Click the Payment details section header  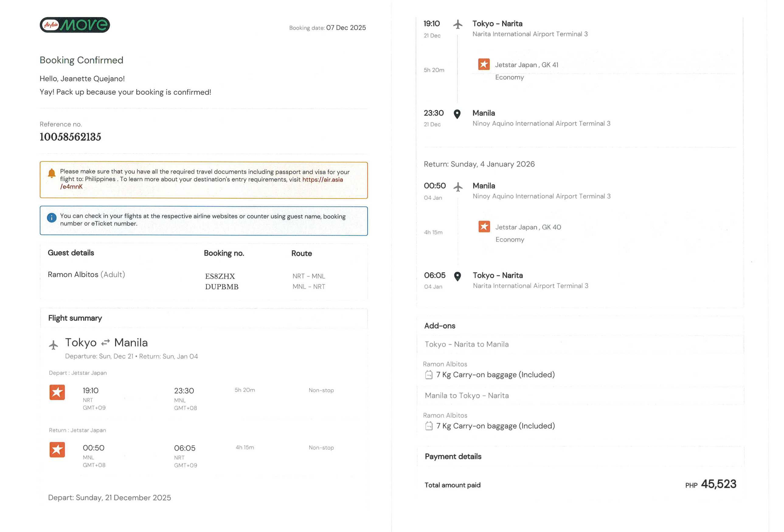point(453,457)
